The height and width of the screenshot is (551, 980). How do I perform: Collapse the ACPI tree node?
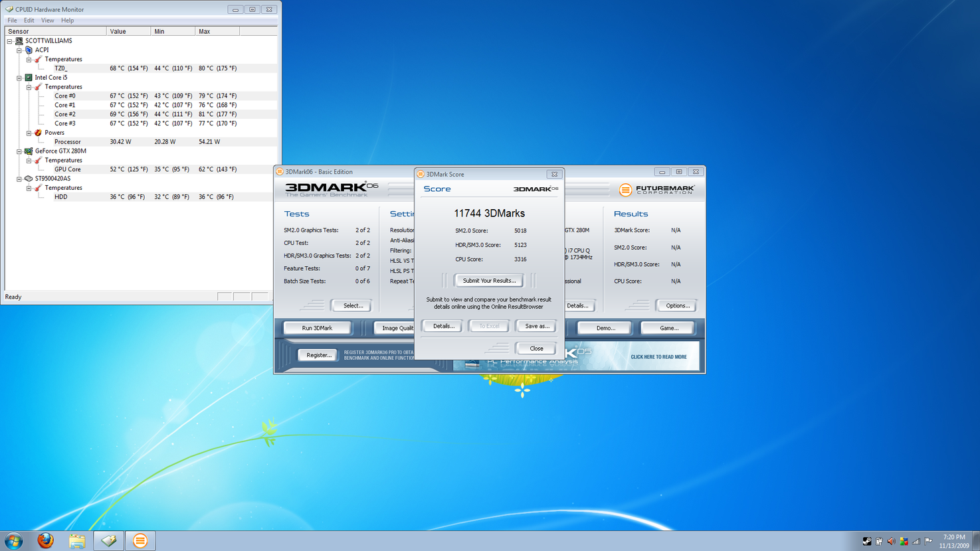click(x=19, y=50)
